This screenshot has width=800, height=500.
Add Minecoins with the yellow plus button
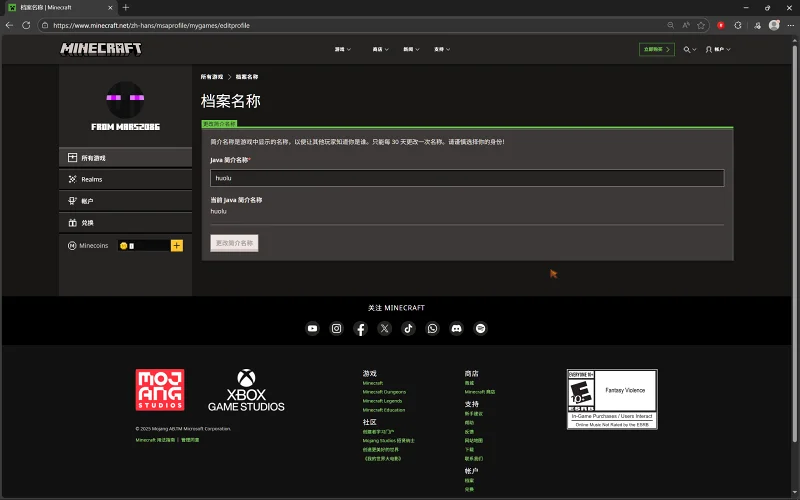(177, 245)
